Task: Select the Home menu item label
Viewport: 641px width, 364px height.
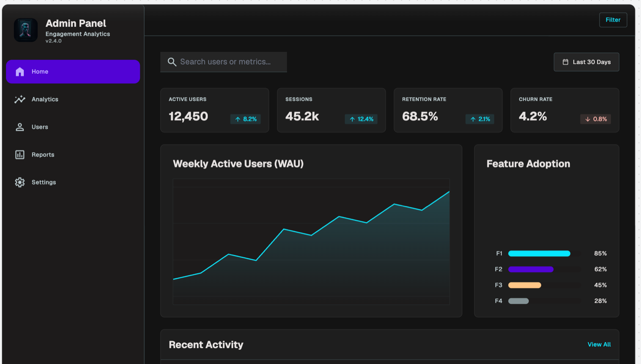Action: tap(40, 71)
